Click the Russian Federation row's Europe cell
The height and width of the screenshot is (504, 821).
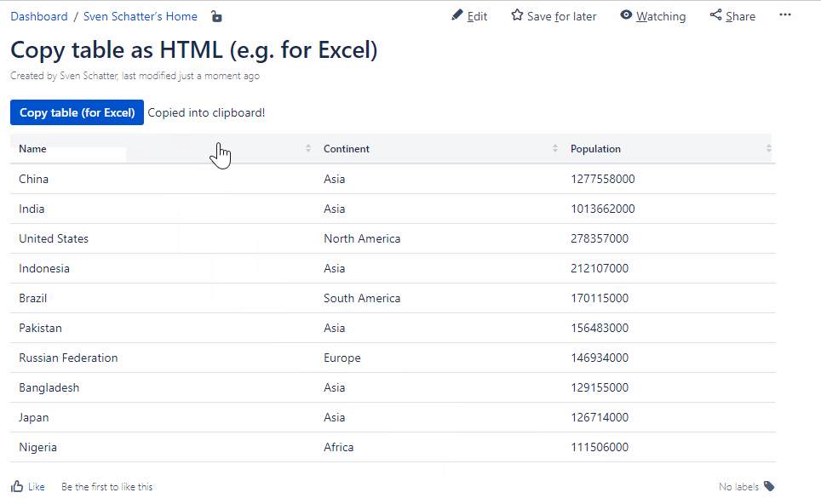coord(342,358)
